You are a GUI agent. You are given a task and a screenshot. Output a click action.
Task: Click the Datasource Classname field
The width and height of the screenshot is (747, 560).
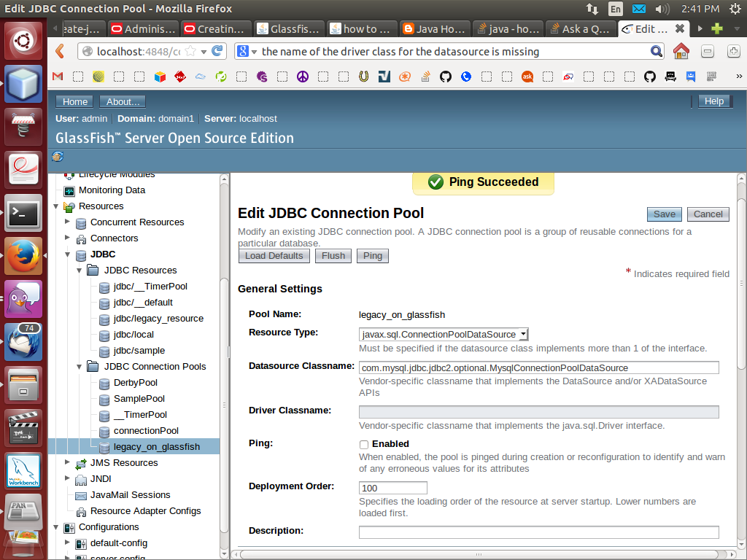[539, 367]
